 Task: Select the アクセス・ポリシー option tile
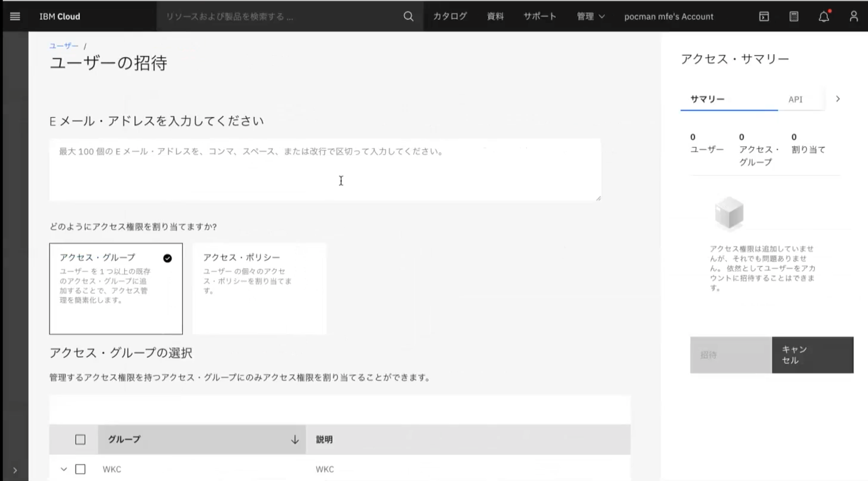259,288
